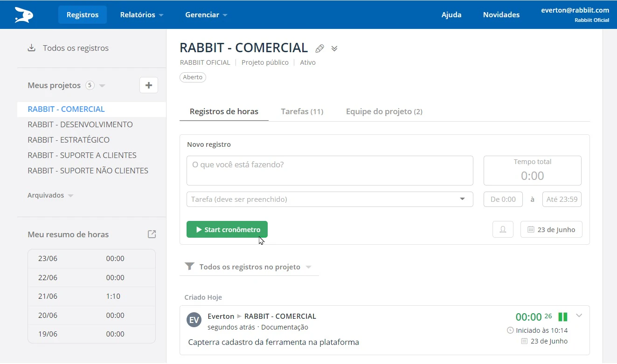Click the Ajuda link

click(x=451, y=14)
